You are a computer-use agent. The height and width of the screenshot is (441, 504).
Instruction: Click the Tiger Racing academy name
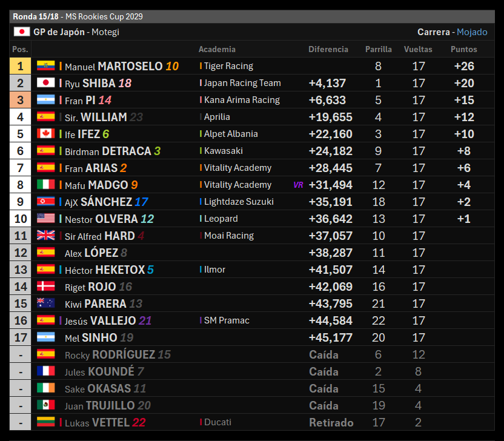(x=228, y=66)
